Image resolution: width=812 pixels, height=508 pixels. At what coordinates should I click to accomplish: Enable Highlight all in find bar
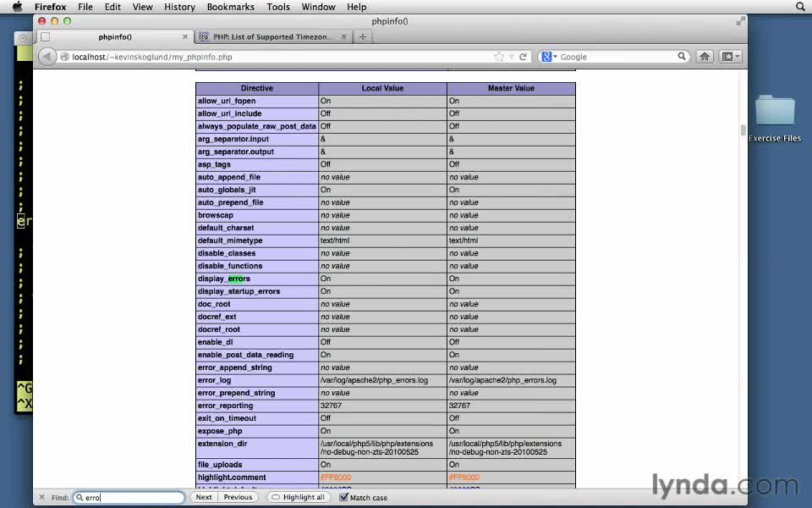pyautogui.click(x=298, y=497)
